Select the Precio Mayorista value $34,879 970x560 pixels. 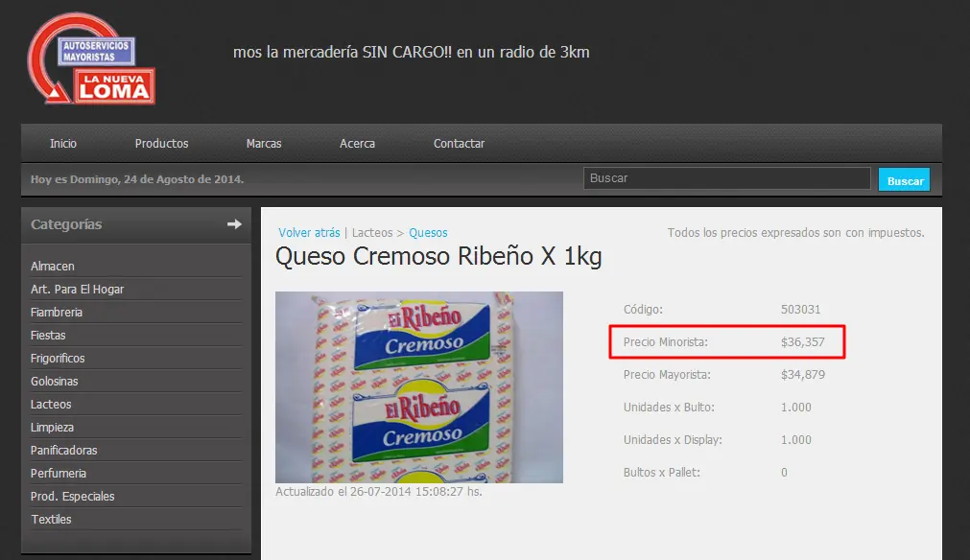click(x=802, y=375)
